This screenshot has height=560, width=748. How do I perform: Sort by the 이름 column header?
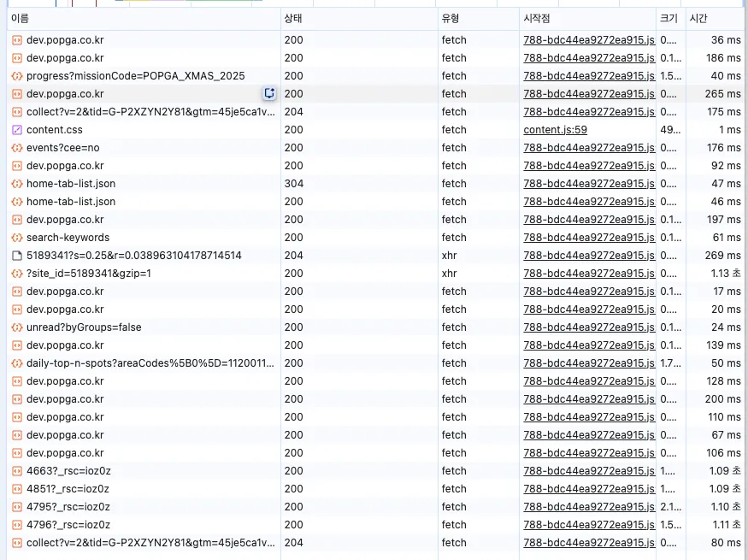[20, 18]
